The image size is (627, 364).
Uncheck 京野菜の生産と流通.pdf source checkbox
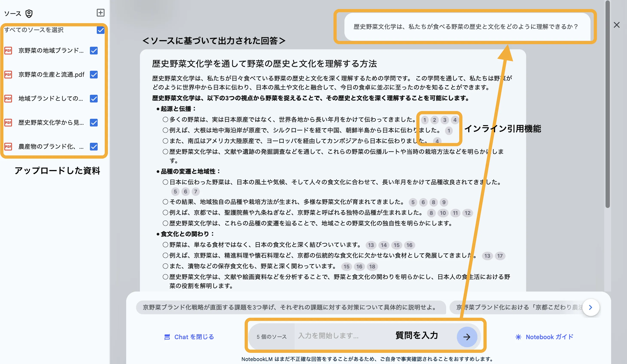coord(94,75)
